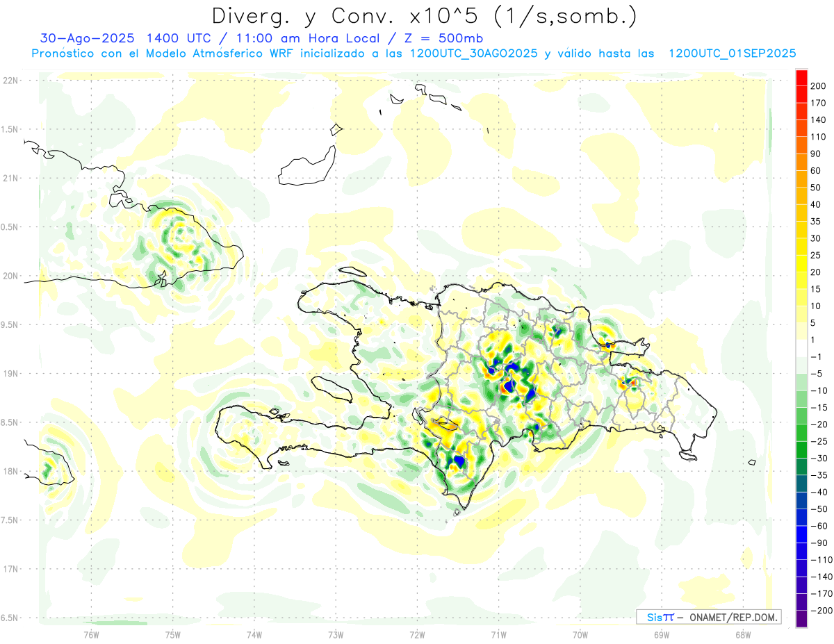
Task: Click the "75W" longitude label
Action: (173, 634)
